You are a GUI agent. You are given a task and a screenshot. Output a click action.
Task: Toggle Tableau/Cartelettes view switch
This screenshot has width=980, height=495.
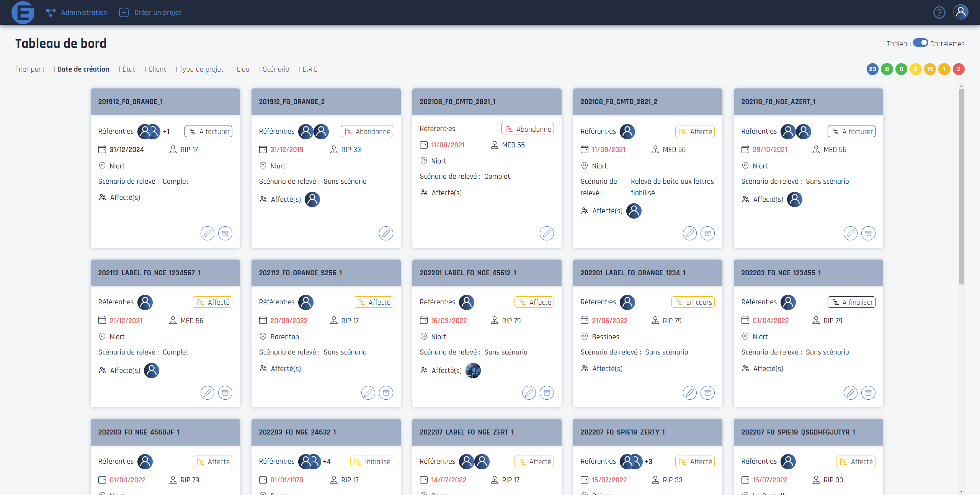(x=920, y=43)
